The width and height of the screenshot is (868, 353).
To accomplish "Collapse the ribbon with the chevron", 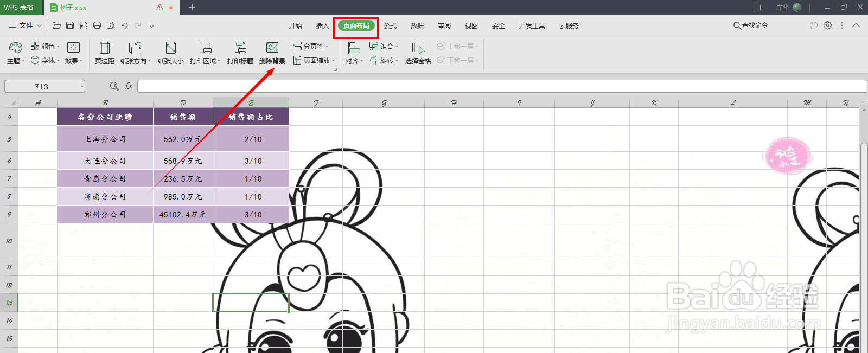I will 856,25.
